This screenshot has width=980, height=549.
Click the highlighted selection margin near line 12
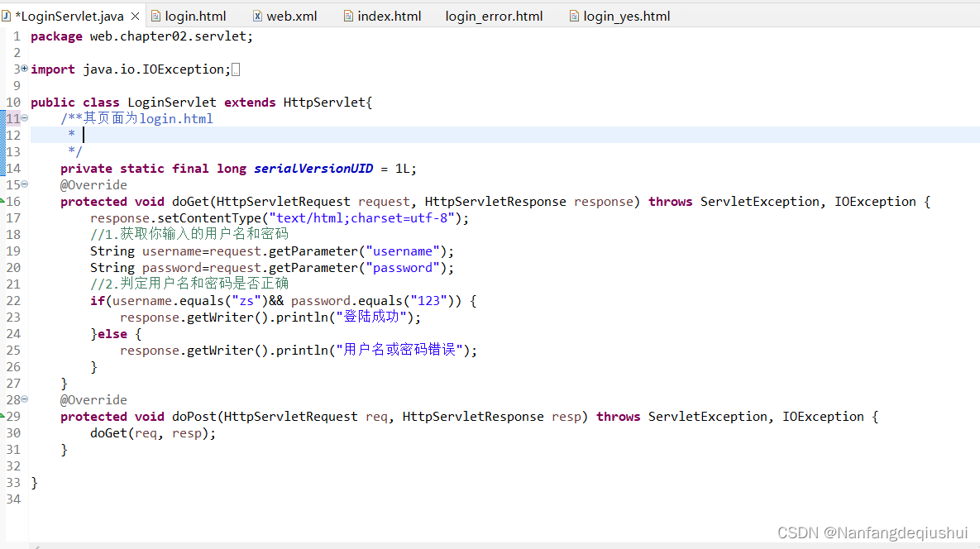(x=3, y=135)
